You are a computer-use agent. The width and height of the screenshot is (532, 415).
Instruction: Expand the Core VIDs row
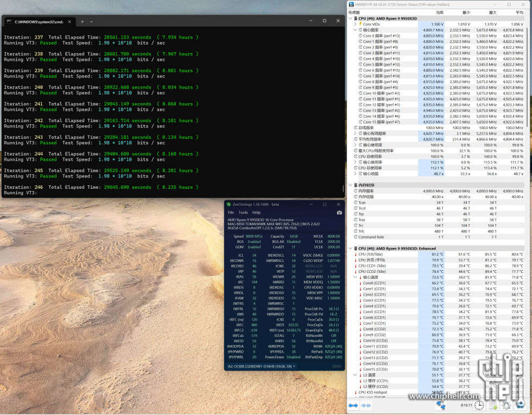[x=355, y=24]
